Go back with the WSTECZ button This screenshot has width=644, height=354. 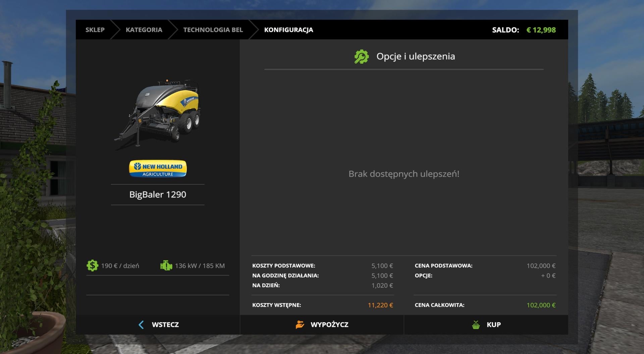pos(158,324)
